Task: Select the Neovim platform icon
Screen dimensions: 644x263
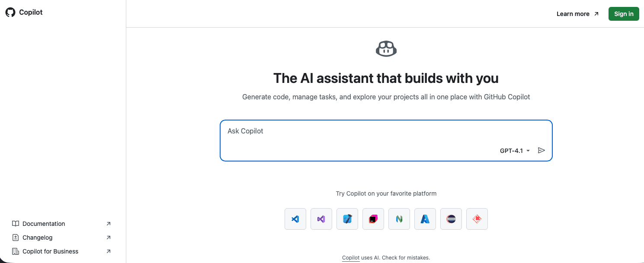Action: pos(399,219)
